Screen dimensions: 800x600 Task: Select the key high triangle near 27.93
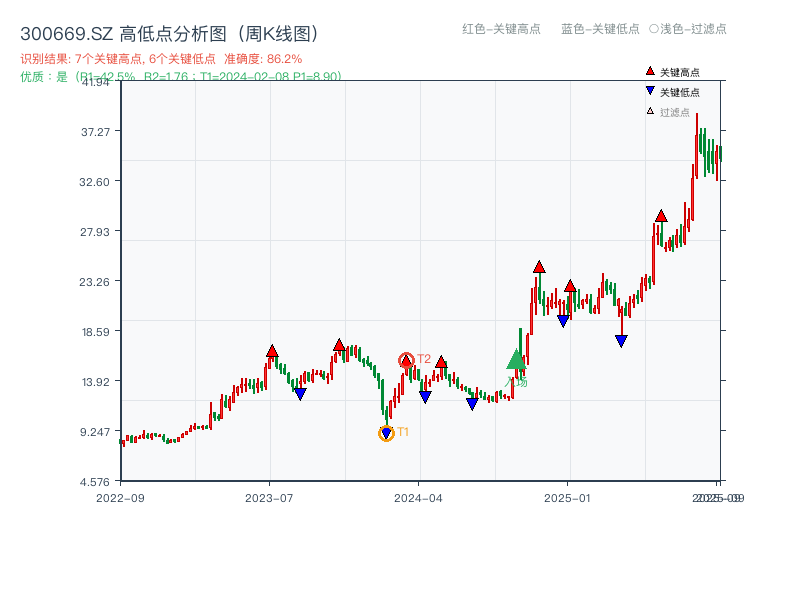661,216
